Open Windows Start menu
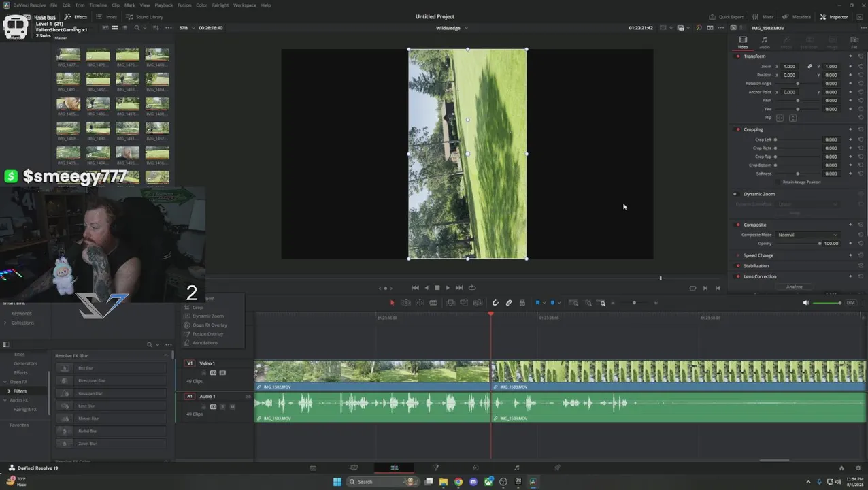Image resolution: width=868 pixels, height=490 pixels. (337, 482)
